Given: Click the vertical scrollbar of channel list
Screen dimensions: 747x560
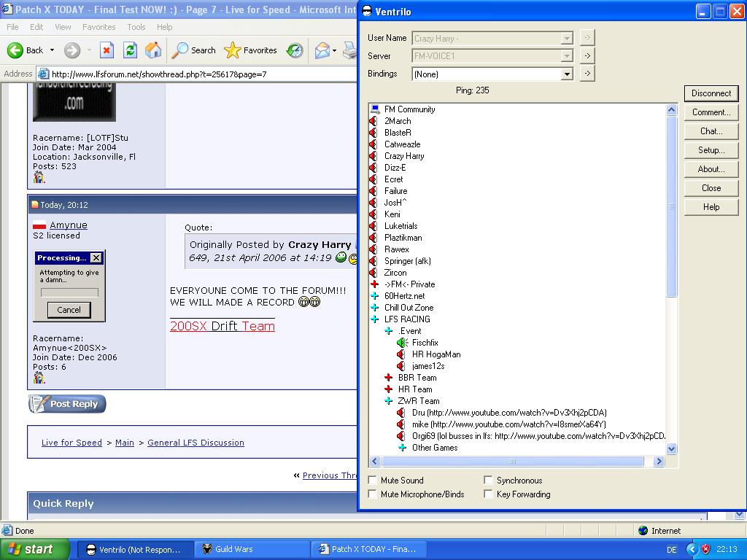Looking at the screenshot, I should click(x=671, y=206).
